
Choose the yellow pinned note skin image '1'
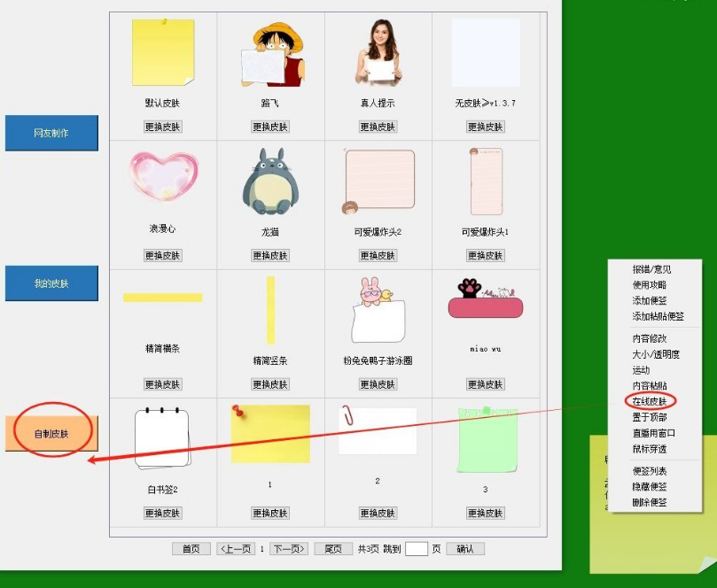tap(270, 434)
